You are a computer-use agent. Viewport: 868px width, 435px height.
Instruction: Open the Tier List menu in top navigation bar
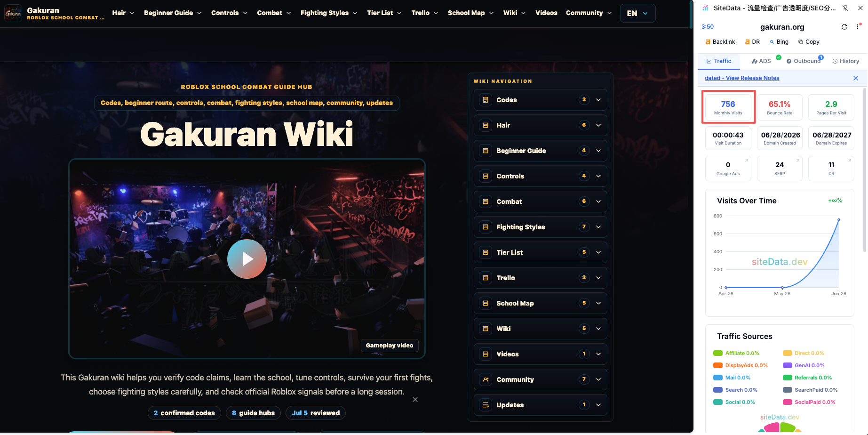pyautogui.click(x=384, y=13)
